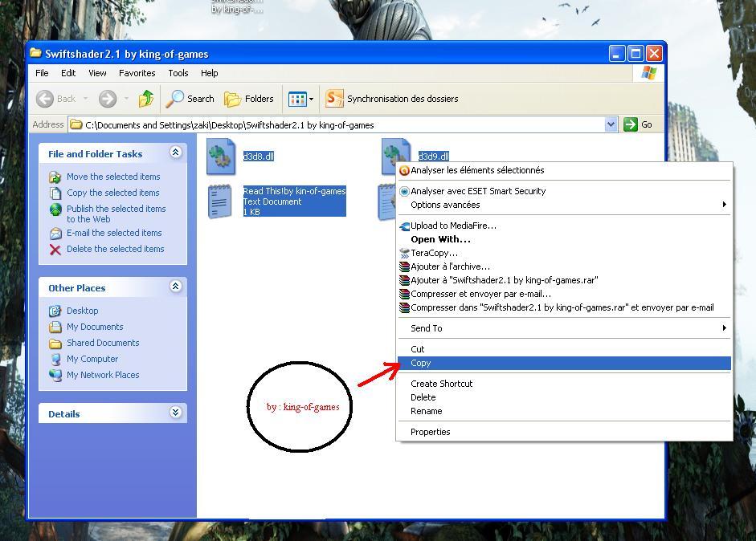Open the address bar dropdown arrow

(611, 124)
